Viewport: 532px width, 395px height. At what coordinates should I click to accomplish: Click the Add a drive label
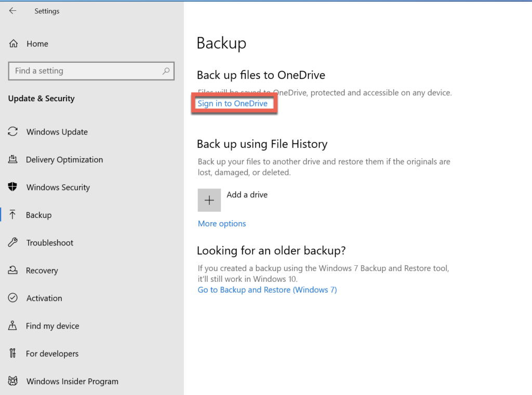[247, 195]
